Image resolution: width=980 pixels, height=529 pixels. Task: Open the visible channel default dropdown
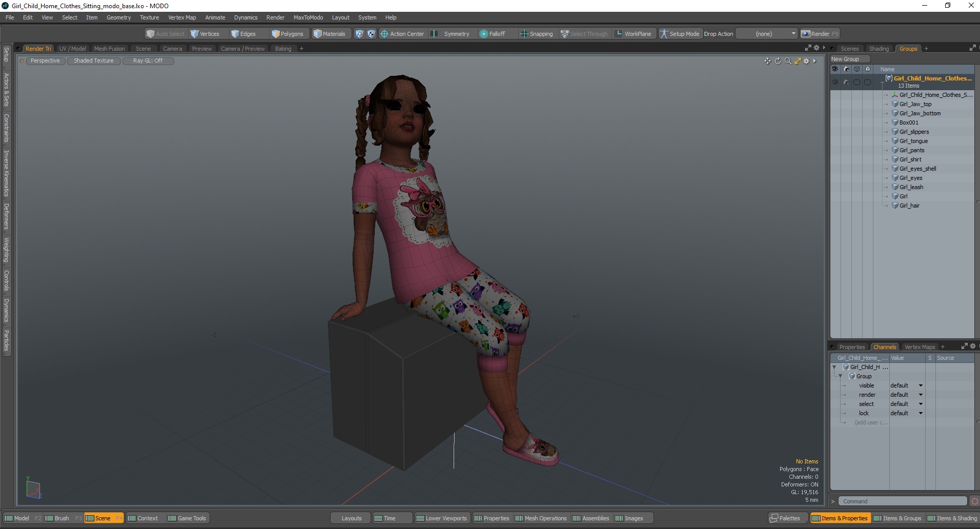[906, 385]
